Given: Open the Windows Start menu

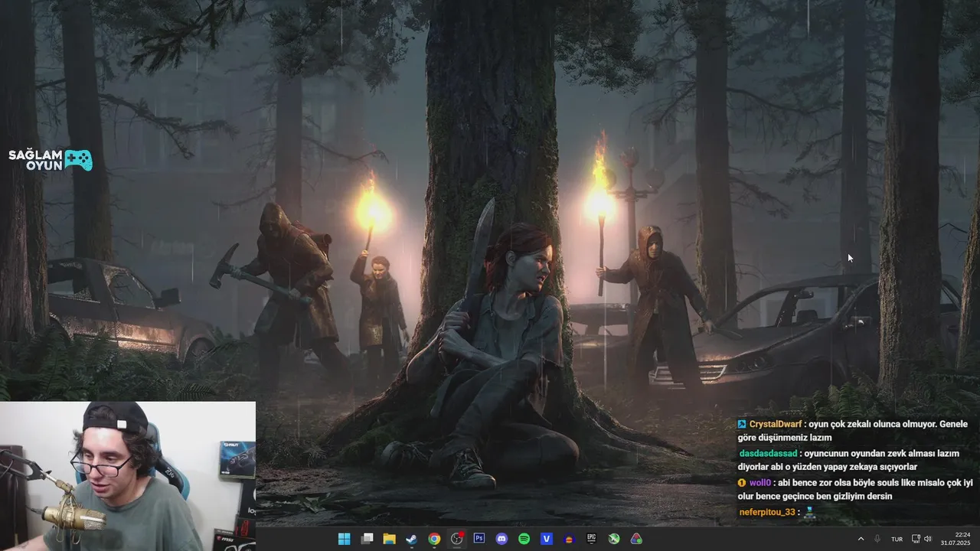Looking at the screenshot, I should tap(344, 539).
